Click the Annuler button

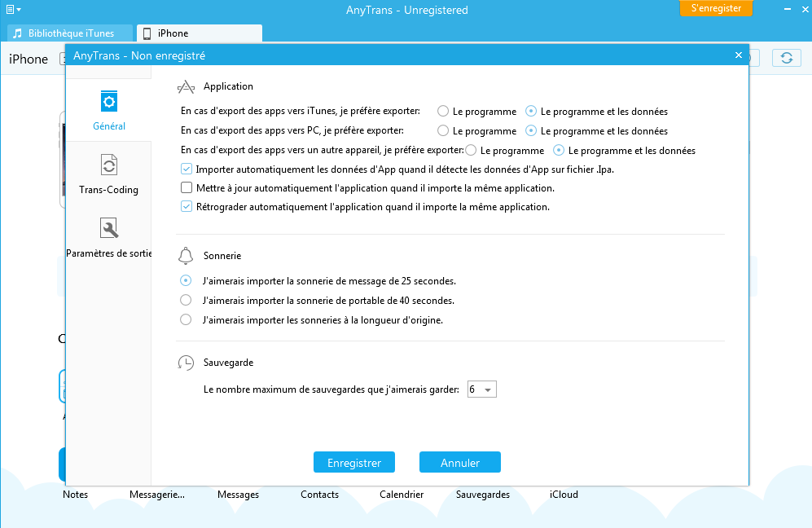point(459,461)
